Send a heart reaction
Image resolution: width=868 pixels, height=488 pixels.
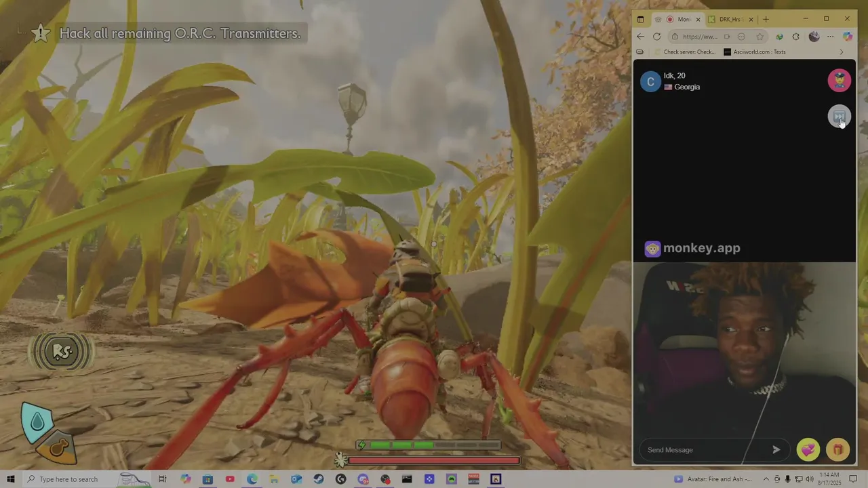[x=808, y=449]
